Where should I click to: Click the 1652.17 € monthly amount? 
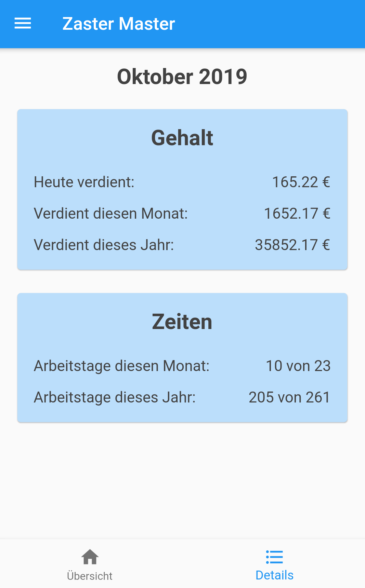pos(297,214)
